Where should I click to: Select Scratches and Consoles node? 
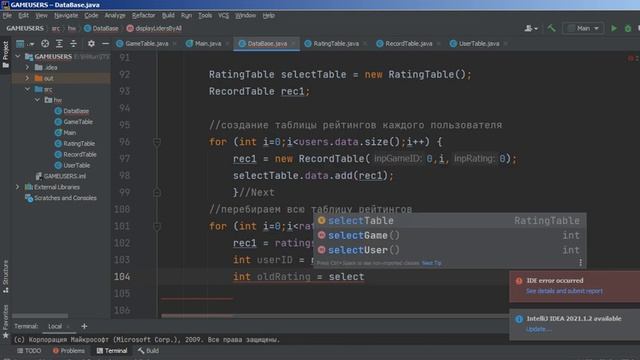coord(61,198)
